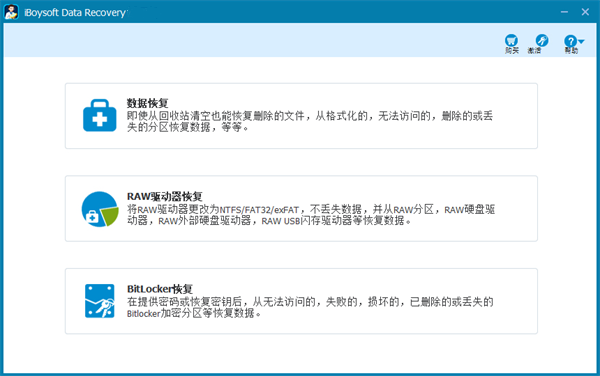Screen dimensions: 600x376
Task: Expand the help dropdown arrow
Action: click(581, 41)
